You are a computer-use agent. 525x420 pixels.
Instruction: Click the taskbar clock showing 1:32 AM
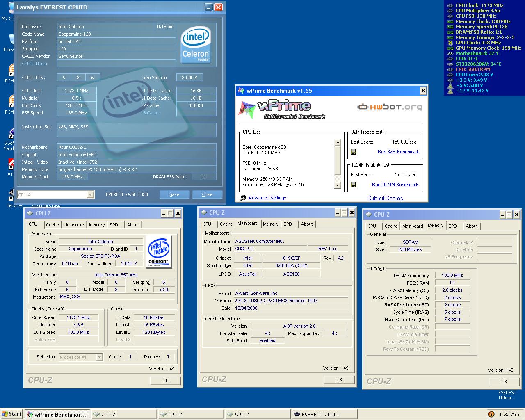[x=509, y=414]
